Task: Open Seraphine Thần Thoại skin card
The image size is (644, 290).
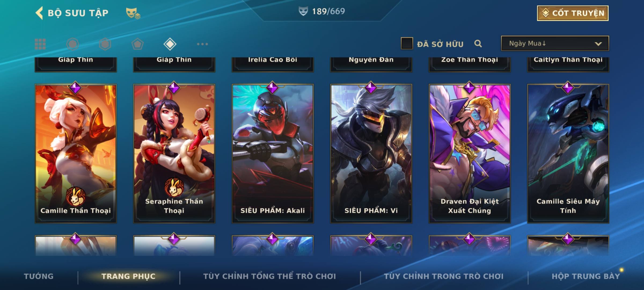Action: 174,154
